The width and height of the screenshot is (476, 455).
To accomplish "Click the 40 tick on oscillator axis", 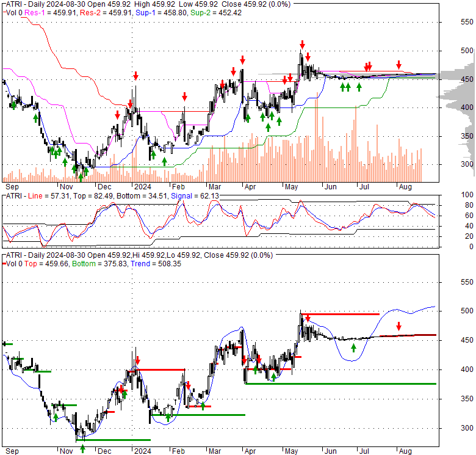I will (x=469, y=226).
